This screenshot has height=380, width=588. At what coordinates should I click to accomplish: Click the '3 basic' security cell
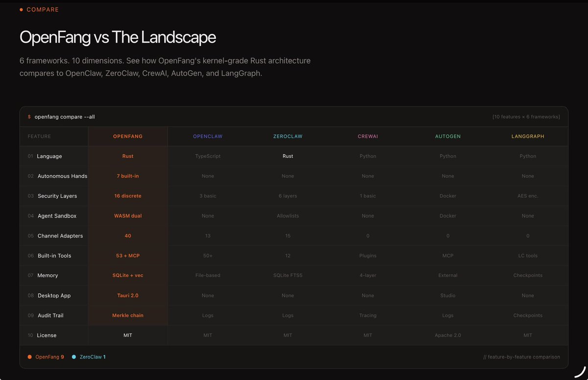point(208,196)
